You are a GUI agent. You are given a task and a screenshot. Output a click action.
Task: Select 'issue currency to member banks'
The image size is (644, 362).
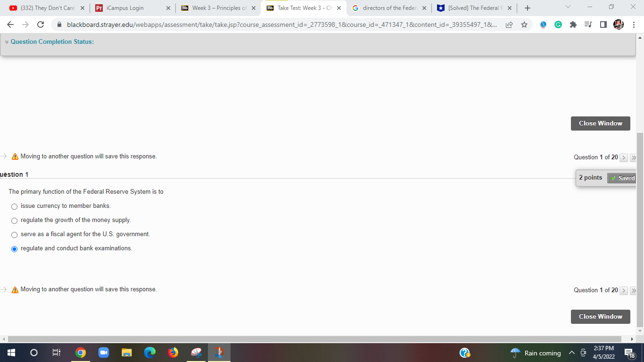[14, 206]
